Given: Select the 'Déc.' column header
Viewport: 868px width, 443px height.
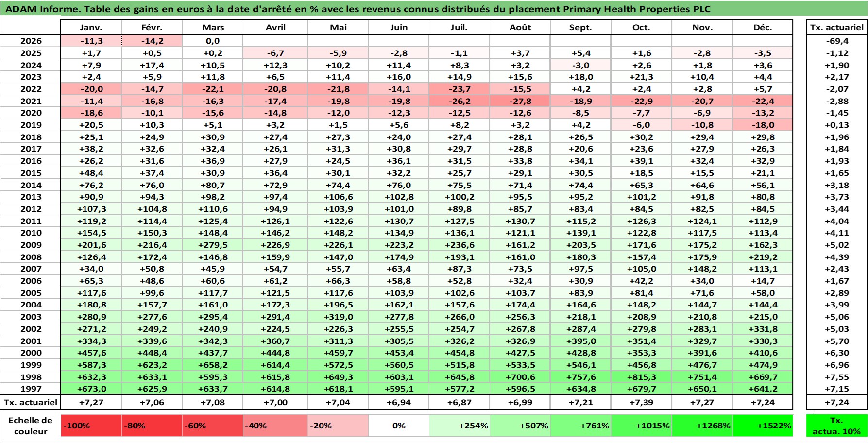Looking at the screenshot, I should 763,28.
